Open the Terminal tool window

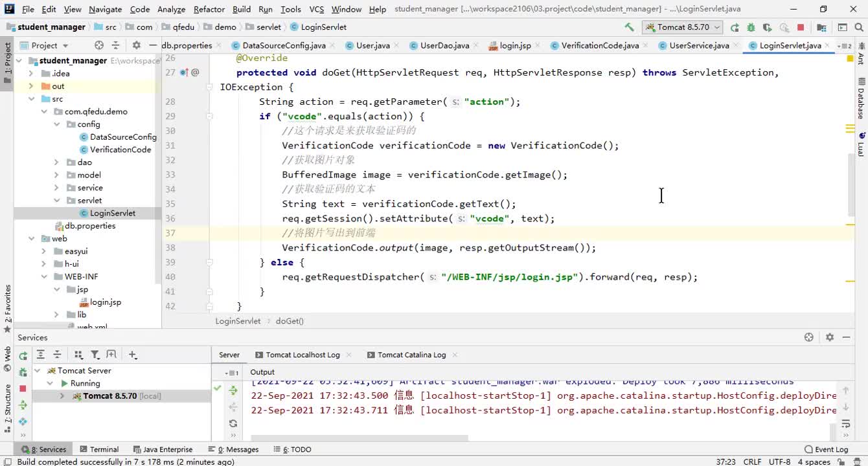99,449
